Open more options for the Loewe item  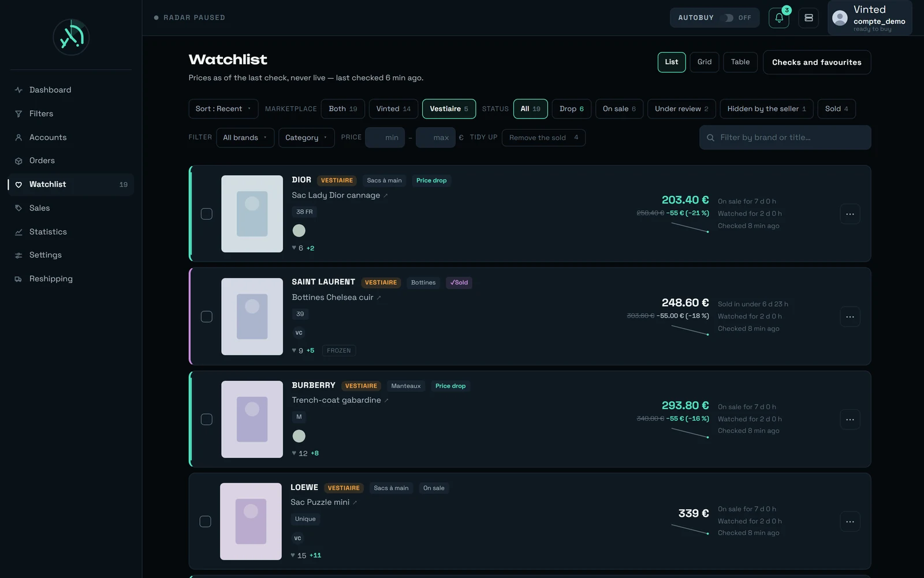click(850, 521)
